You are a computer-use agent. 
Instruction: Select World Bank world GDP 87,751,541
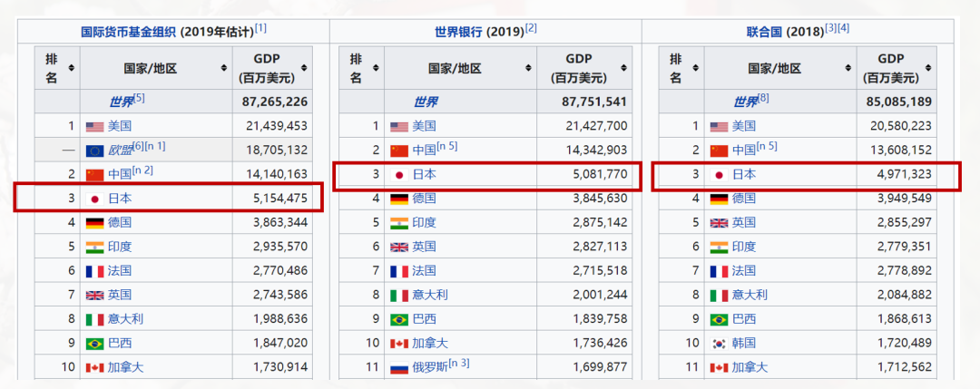[593, 102]
